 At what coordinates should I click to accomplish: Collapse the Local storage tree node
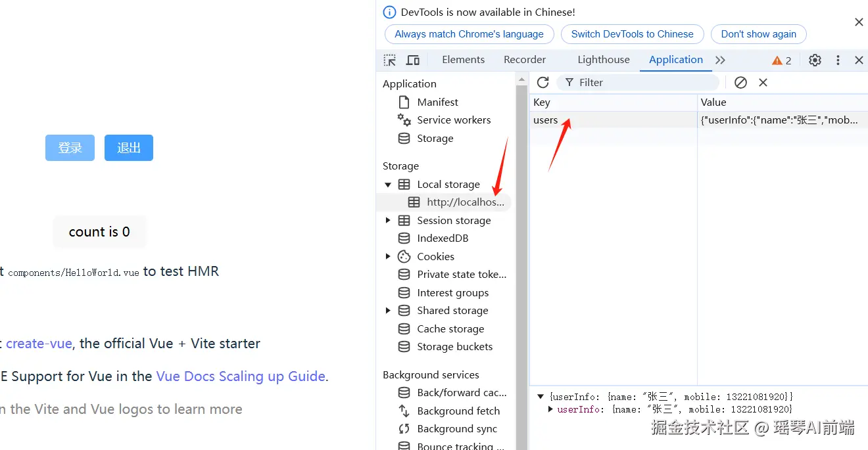coord(388,185)
